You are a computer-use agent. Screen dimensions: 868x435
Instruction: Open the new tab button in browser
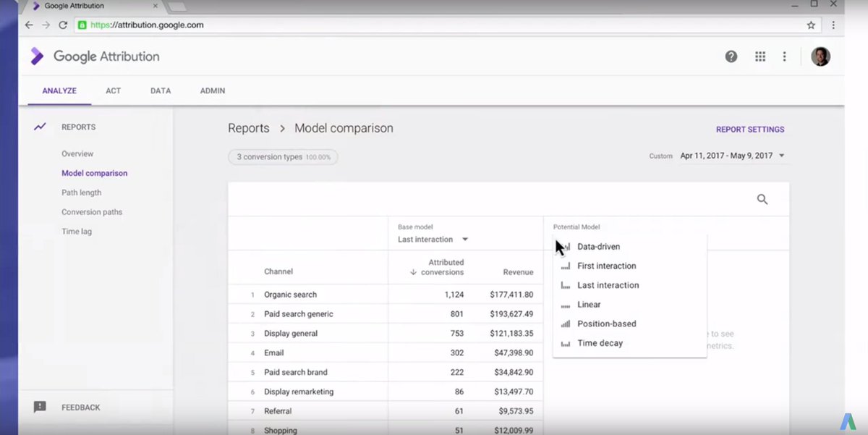[x=178, y=7]
